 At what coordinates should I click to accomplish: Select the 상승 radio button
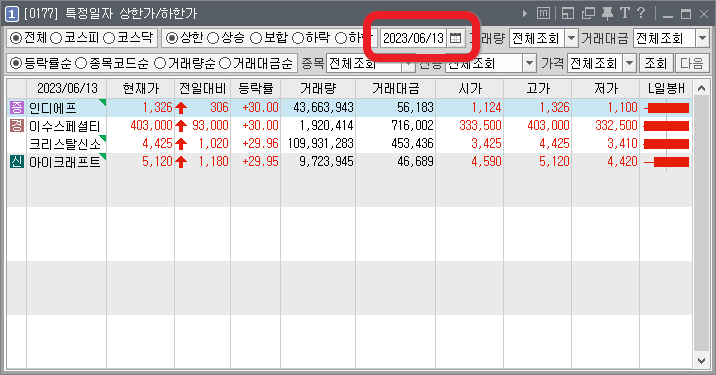pyautogui.click(x=213, y=38)
